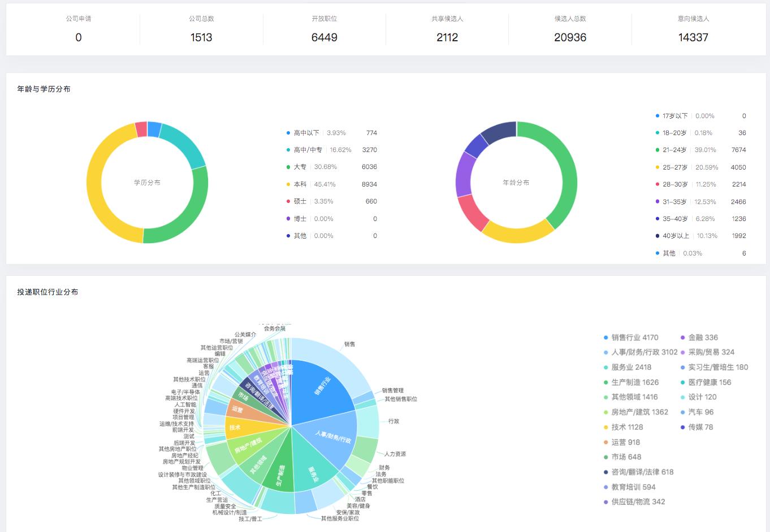Toggle the 高中/中专 legend entry
The image size is (770, 532).
point(307,150)
